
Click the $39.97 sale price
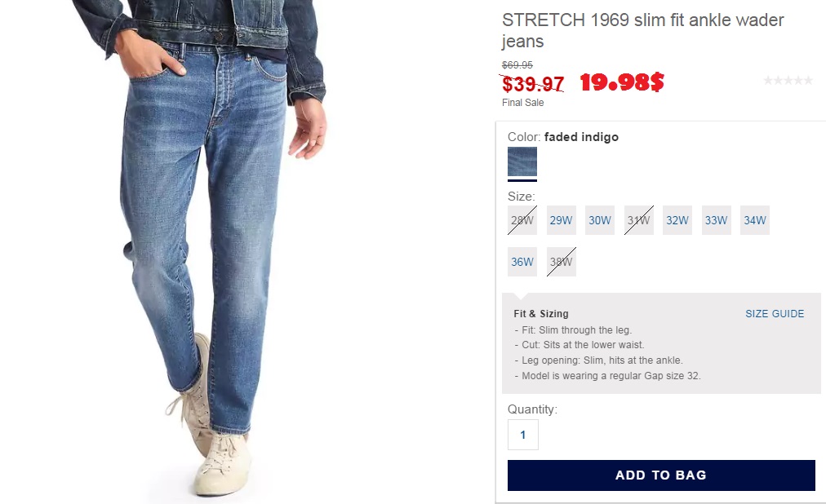point(533,84)
